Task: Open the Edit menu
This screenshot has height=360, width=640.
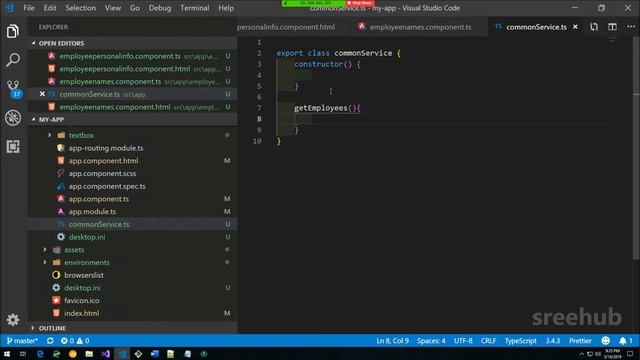Action: pyautogui.click(x=50, y=8)
